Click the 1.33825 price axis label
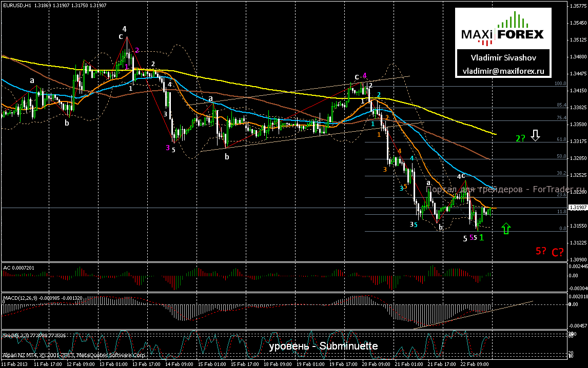This screenshot has width=588, height=368. pos(578,108)
